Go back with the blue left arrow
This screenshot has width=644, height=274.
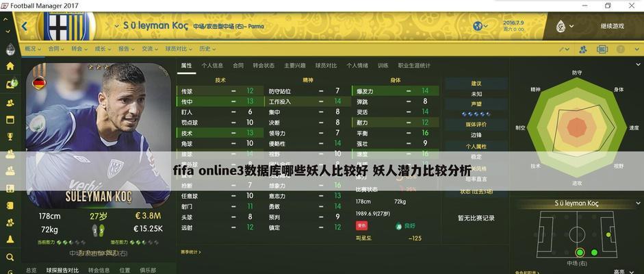pyautogui.click(x=24, y=26)
